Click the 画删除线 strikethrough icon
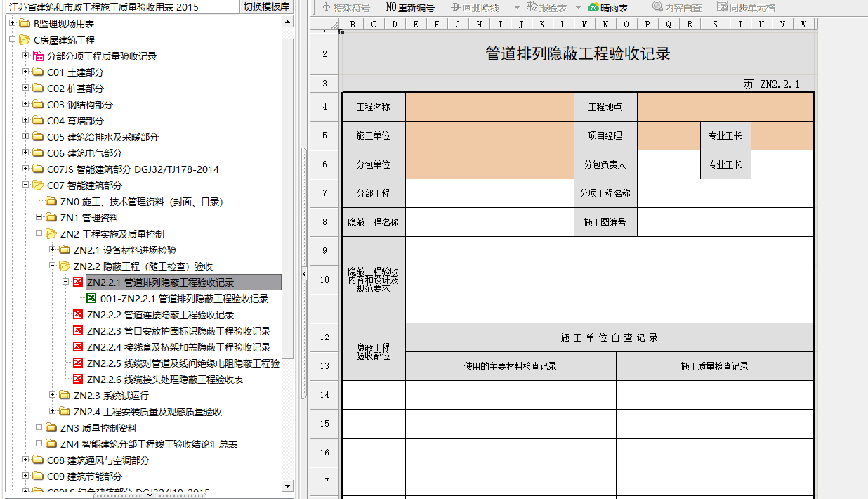This screenshot has height=499, width=868. click(456, 8)
